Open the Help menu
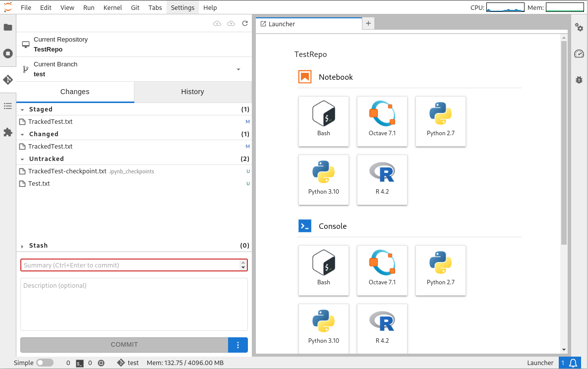 click(x=210, y=7)
